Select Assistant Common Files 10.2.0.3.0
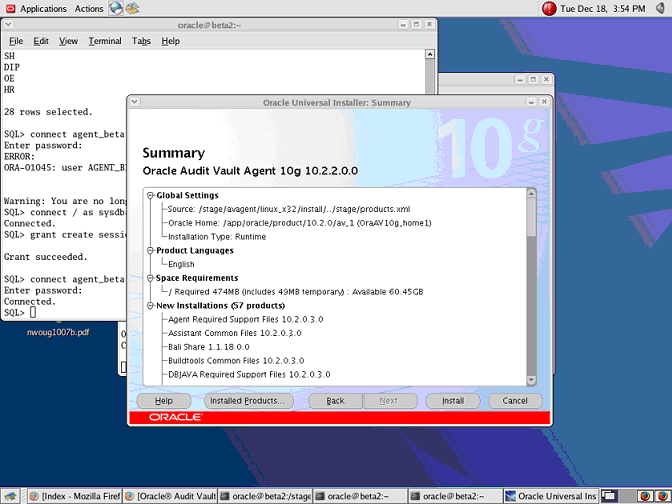Image resolution: width=672 pixels, height=504 pixels. coord(235,333)
